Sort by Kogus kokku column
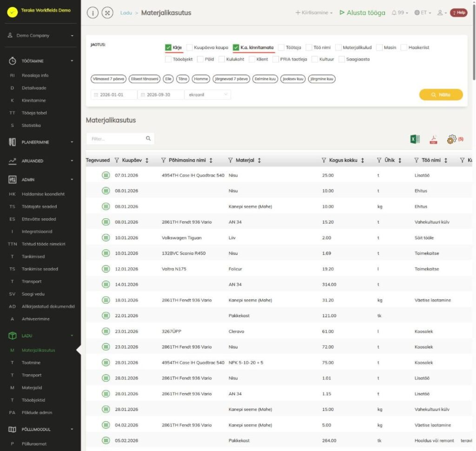Viewport: 476px width, 451px height. pyautogui.click(x=363, y=160)
